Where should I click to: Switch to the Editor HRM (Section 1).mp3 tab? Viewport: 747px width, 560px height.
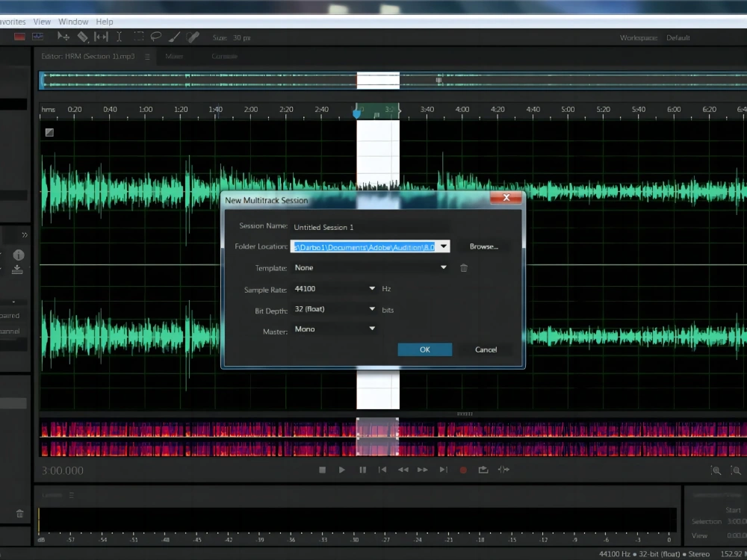88,56
